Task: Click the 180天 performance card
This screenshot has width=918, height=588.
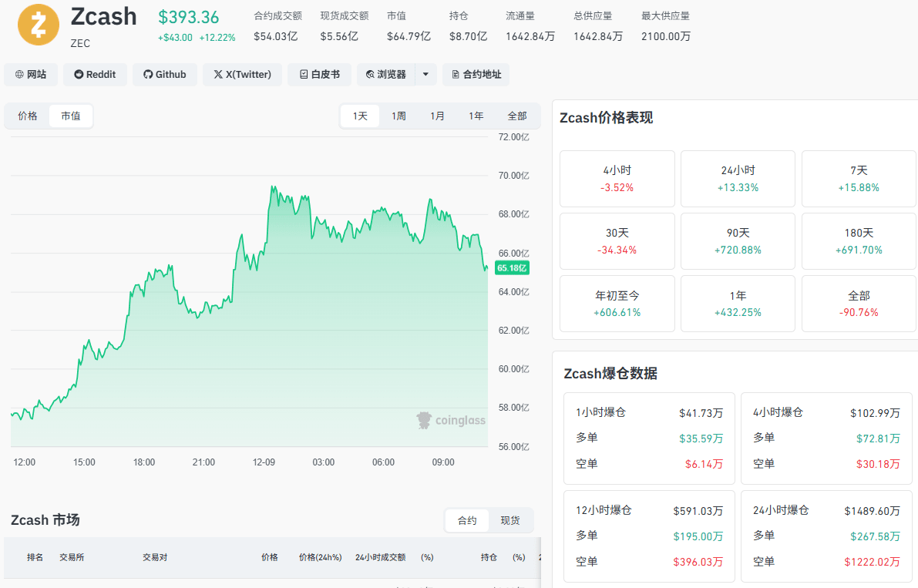Action: (859, 241)
